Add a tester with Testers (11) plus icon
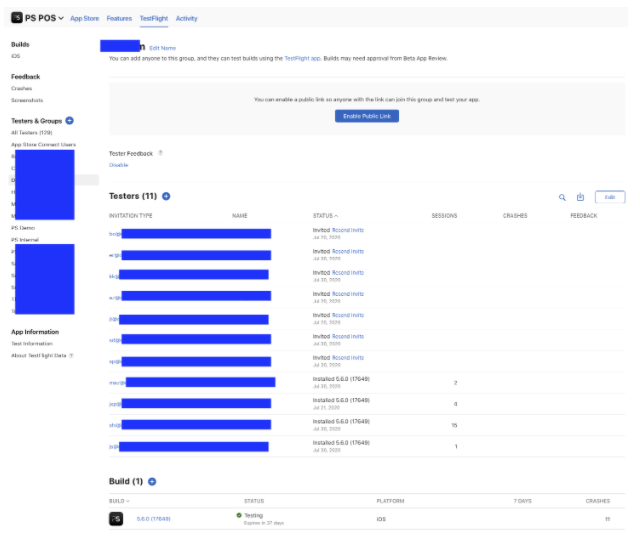 click(166, 196)
